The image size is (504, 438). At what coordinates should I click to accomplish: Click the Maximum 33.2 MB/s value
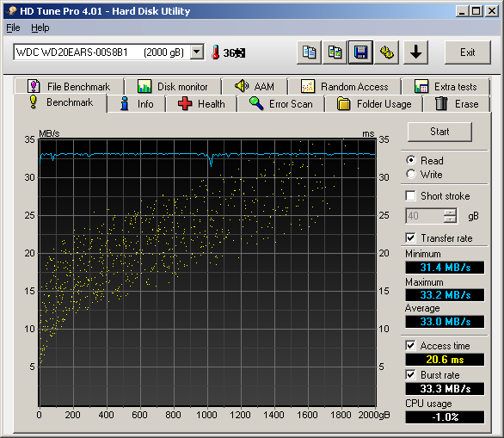[x=445, y=295]
